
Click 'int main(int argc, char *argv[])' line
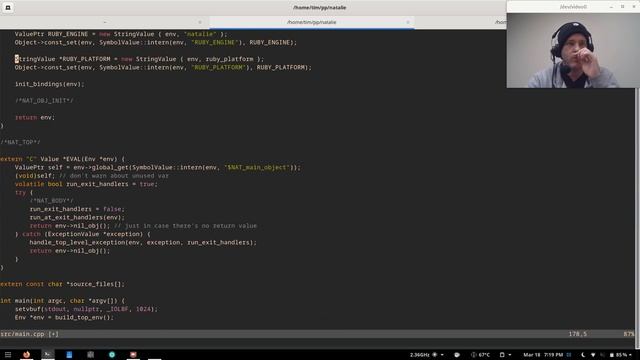[62, 301]
